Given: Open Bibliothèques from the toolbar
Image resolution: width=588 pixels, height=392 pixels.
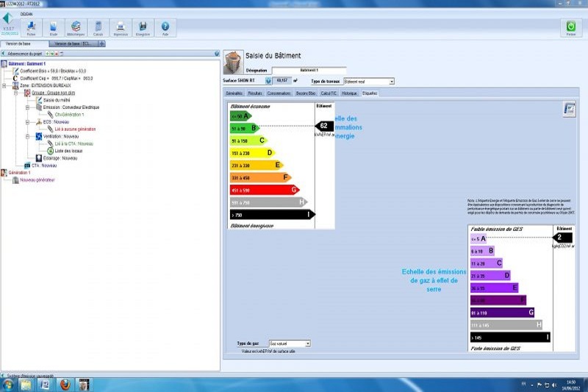Looking at the screenshot, I should [76, 28].
